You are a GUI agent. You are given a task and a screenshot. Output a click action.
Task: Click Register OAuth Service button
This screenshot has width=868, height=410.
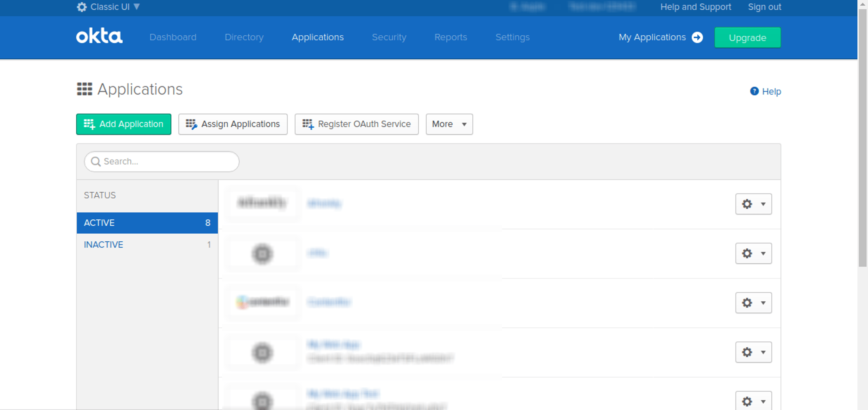point(356,124)
